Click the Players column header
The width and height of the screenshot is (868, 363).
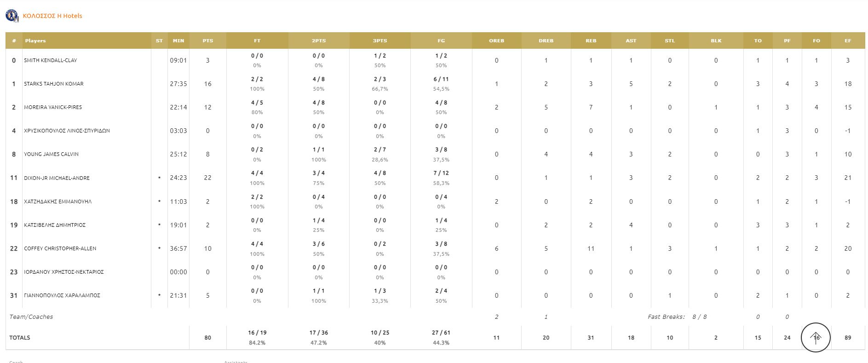[x=35, y=40]
